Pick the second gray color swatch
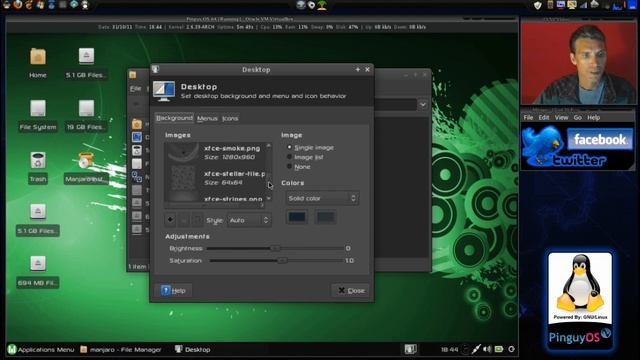Screen dimensions: 640x360 [325, 217]
